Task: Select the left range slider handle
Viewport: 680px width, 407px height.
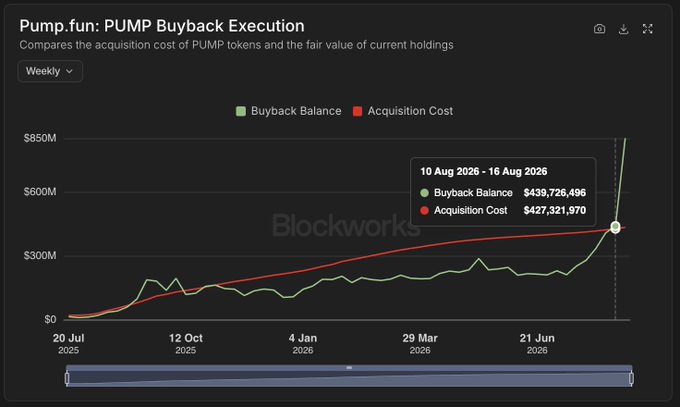Action: [67, 378]
